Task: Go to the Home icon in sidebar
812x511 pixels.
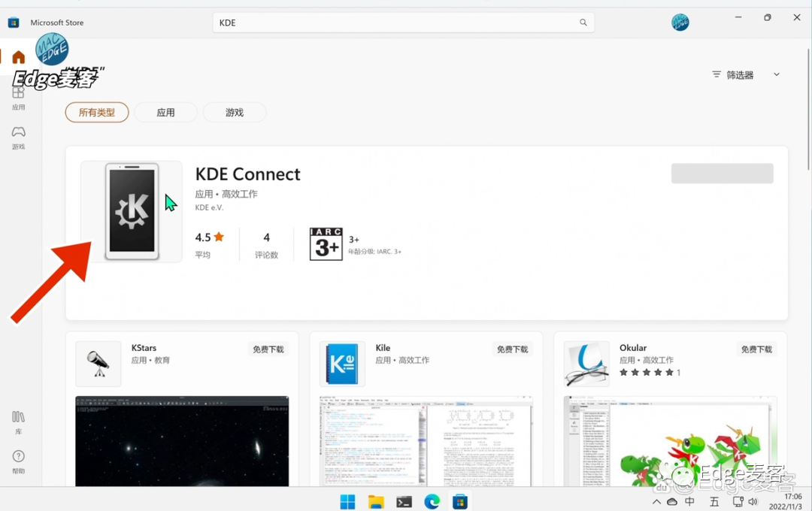Action: (19, 57)
